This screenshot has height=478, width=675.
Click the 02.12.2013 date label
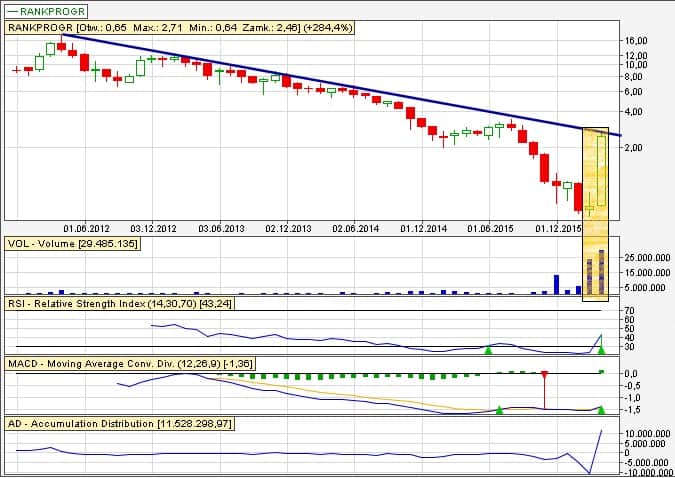(x=288, y=228)
